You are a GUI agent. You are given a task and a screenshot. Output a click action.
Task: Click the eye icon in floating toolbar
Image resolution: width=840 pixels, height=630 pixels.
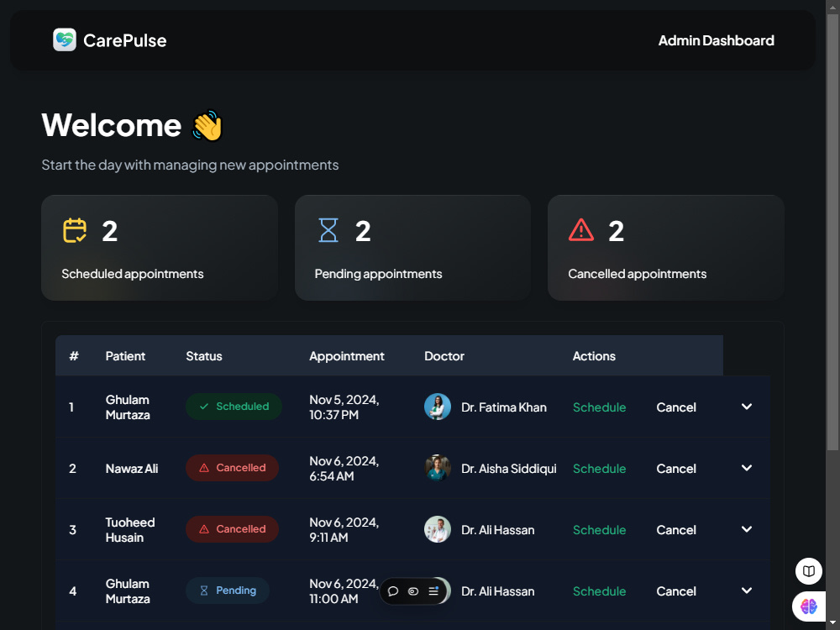click(x=413, y=591)
